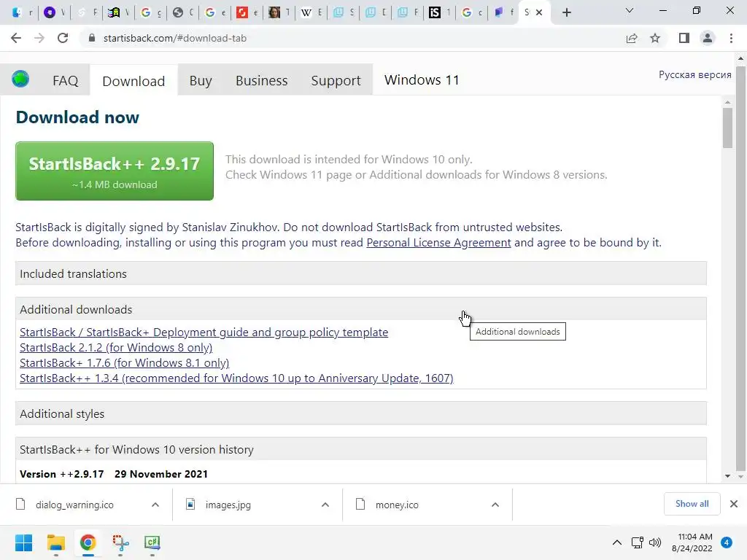747x560 pixels.
Task: Open the Personal License Agreement link
Action: pyautogui.click(x=438, y=242)
